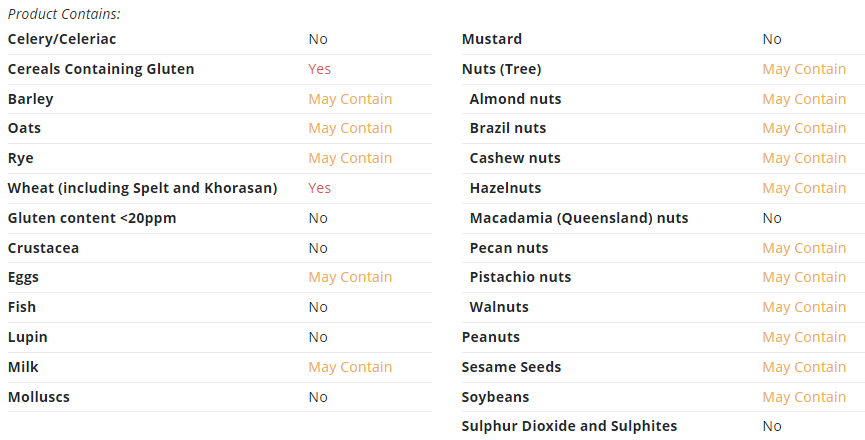Image resolution: width=865 pixels, height=440 pixels.
Task: Select the Oats allergen label
Action: [24, 128]
